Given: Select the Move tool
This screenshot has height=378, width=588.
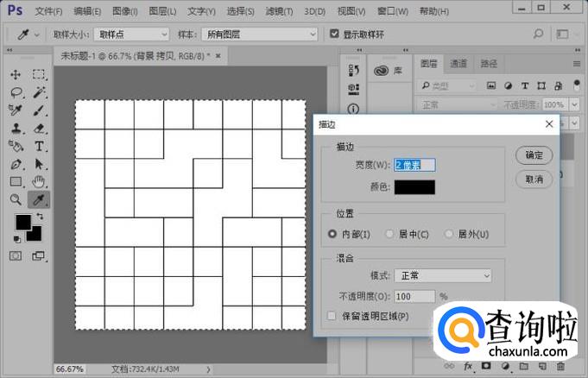Looking at the screenshot, I should pyautogui.click(x=16, y=75).
